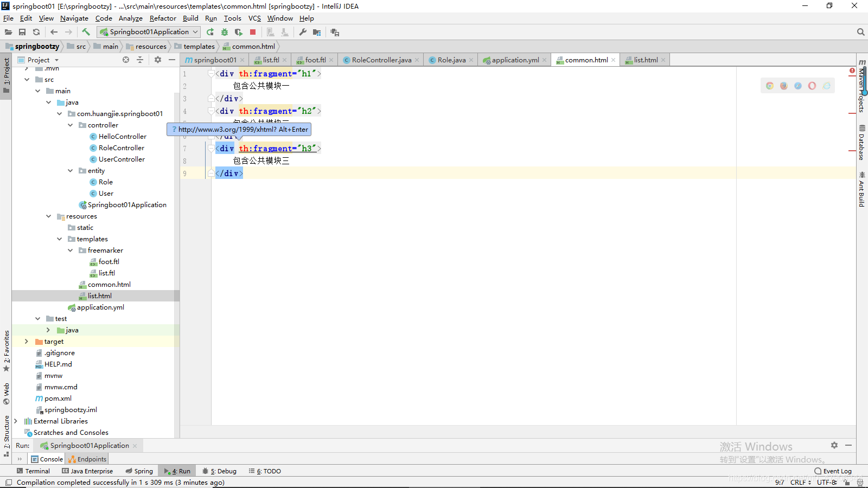Open settings with the wrench icon

[x=303, y=32]
